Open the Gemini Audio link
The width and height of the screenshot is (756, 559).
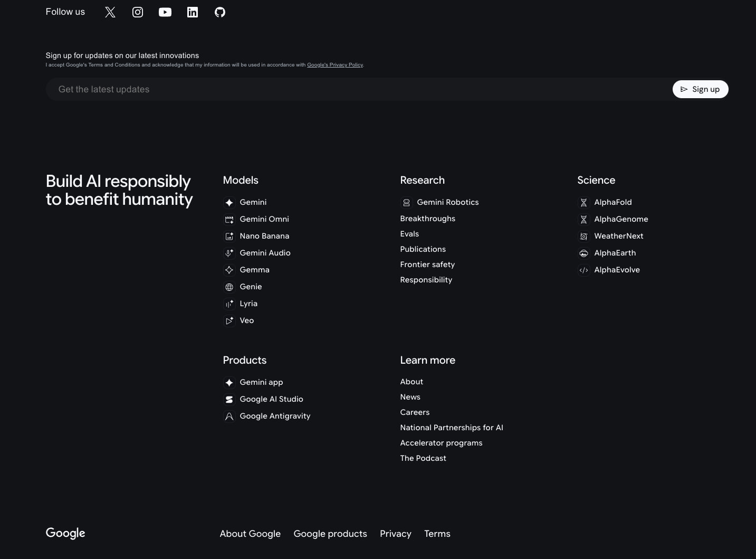[265, 253]
